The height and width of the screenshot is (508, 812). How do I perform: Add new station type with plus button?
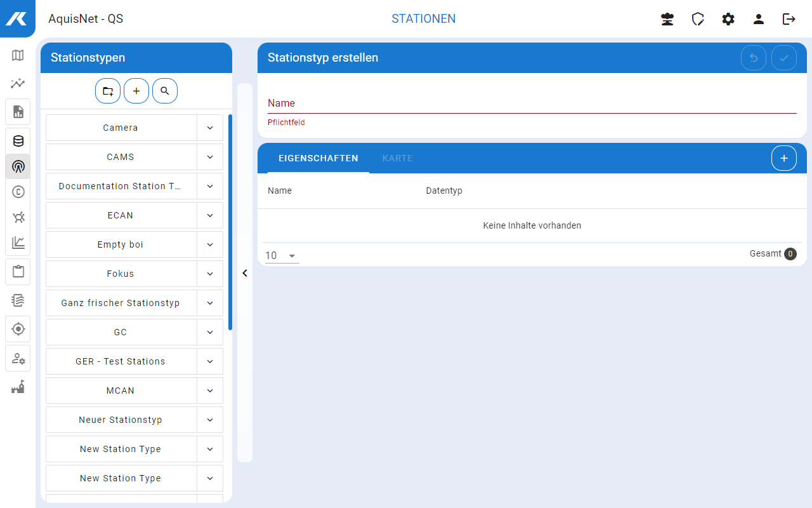coord(136,91)
